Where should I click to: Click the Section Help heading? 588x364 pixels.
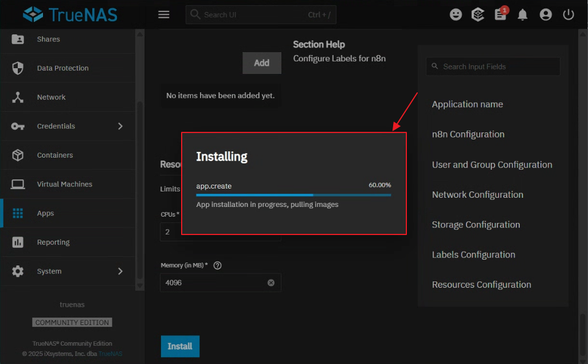pos(319,44)
